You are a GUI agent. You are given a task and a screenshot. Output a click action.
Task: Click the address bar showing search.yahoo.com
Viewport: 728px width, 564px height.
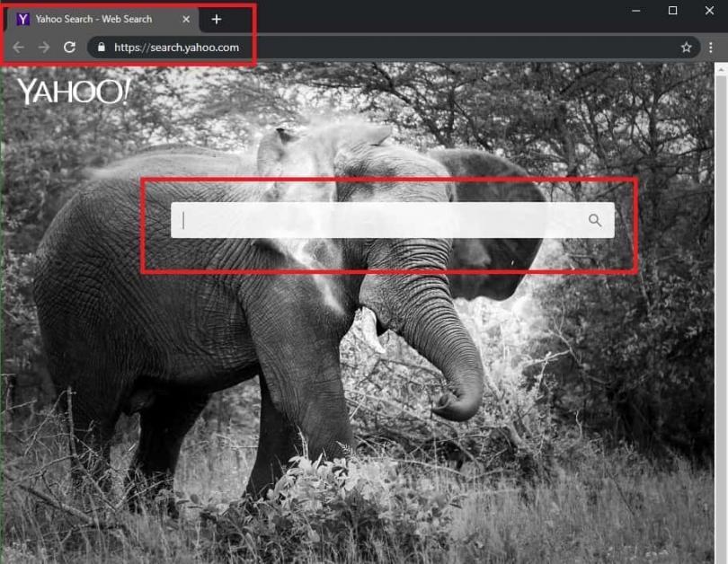pyautogui.click(x=394, y=48)
